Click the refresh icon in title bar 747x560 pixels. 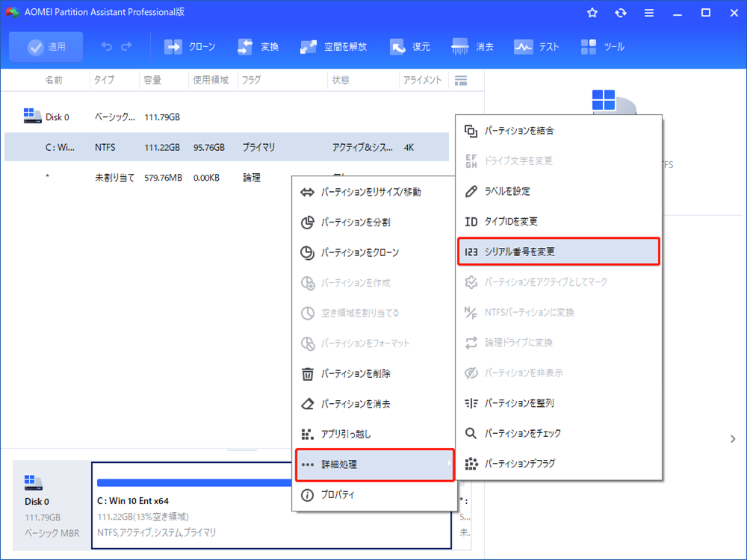pyautogui.click(x=620, y=13)
